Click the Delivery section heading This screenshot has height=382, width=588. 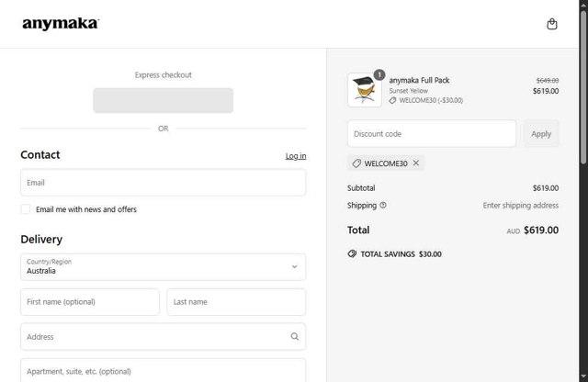click(41, 239)
